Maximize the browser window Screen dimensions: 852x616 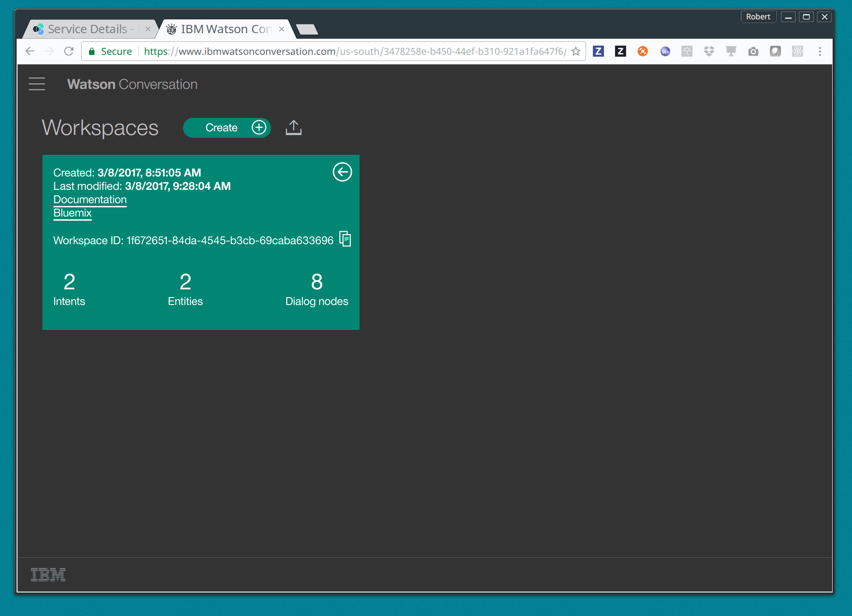tap(806, 17)
